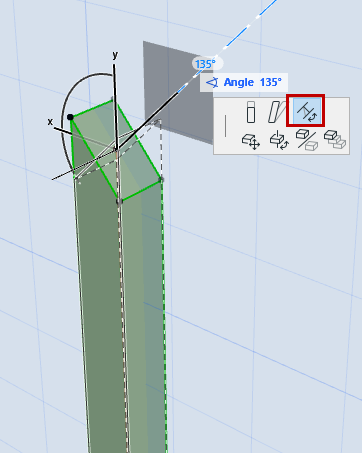Click the black dot on rotation arc
362x453 pixels.
pos(70,117)
